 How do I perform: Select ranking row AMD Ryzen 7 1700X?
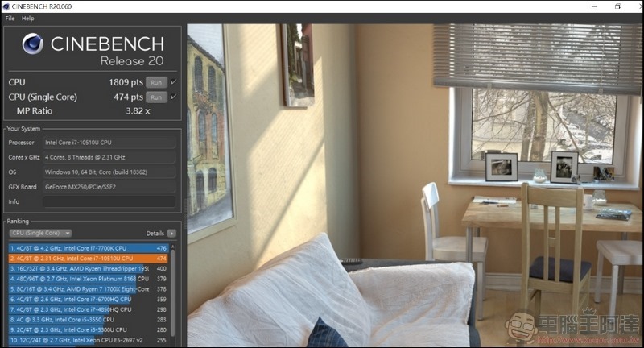89,289
